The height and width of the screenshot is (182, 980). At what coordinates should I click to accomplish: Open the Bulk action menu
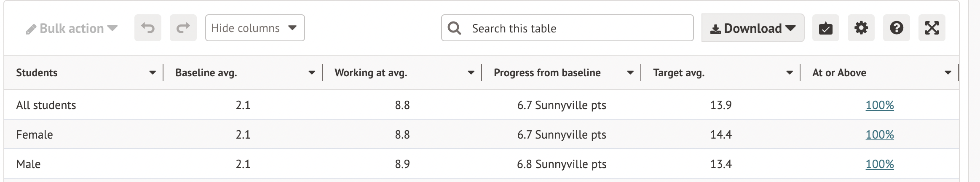coord(72,28)
